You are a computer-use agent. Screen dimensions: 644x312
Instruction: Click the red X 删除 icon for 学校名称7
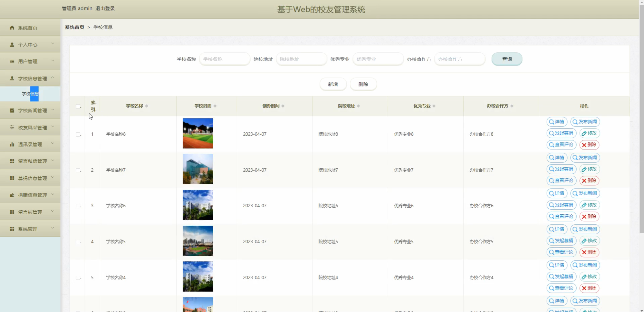point(584,181)
